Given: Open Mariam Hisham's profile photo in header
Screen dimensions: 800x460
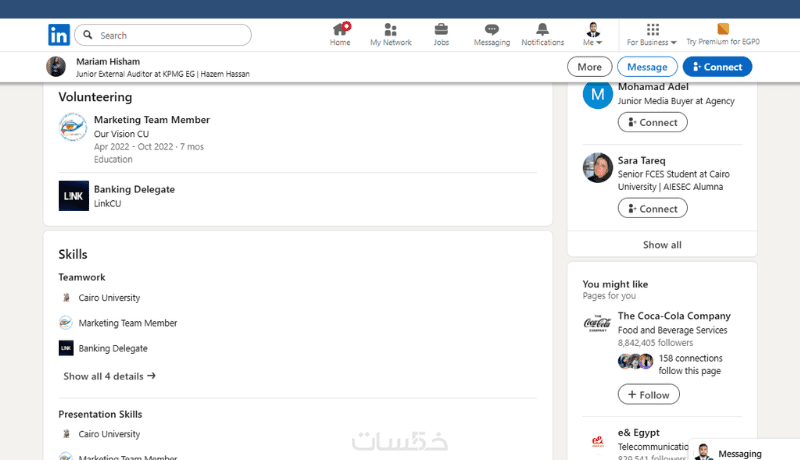Looking at the screenshot, I should click(56, 67).
